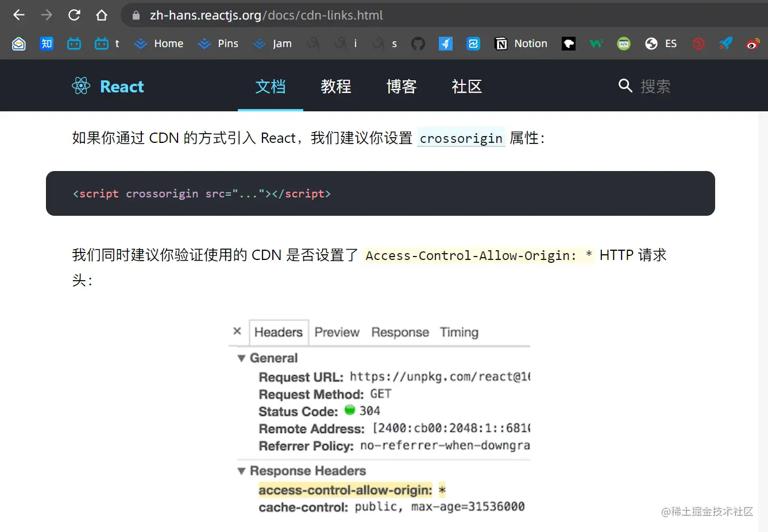Click the green status dot beside 304
This screenshot has width=768, height=532.
350,410
